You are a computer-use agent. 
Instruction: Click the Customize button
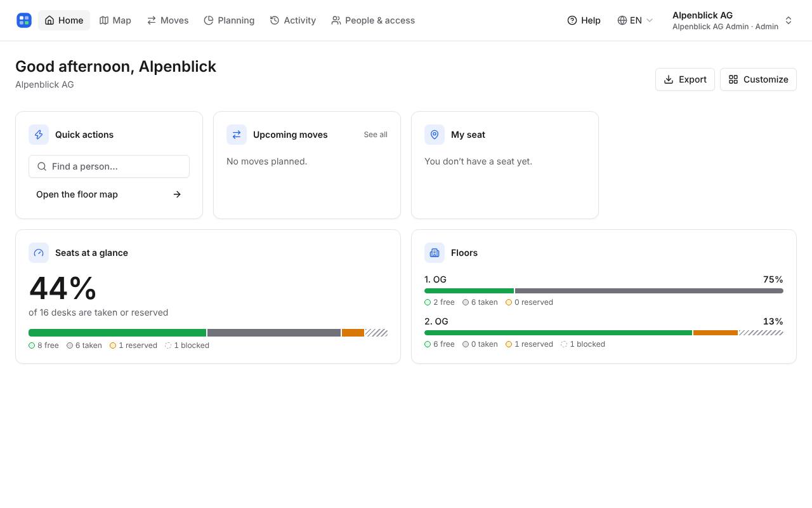758,79
